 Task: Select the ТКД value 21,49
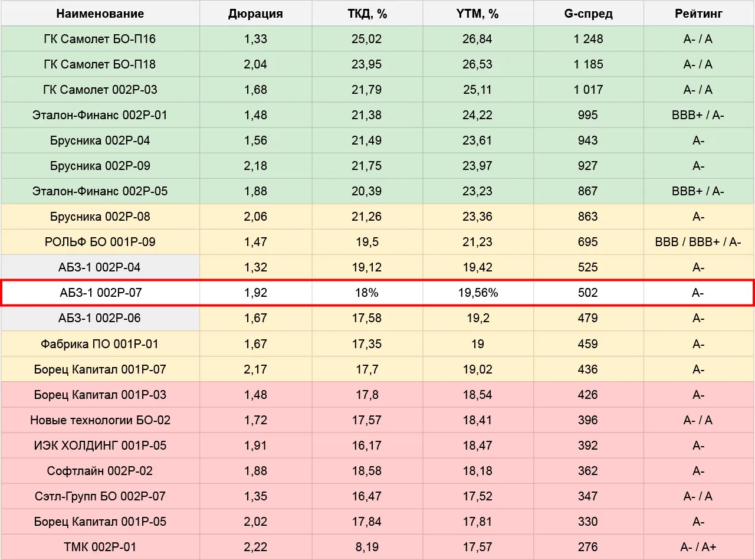tap(367, 140)
